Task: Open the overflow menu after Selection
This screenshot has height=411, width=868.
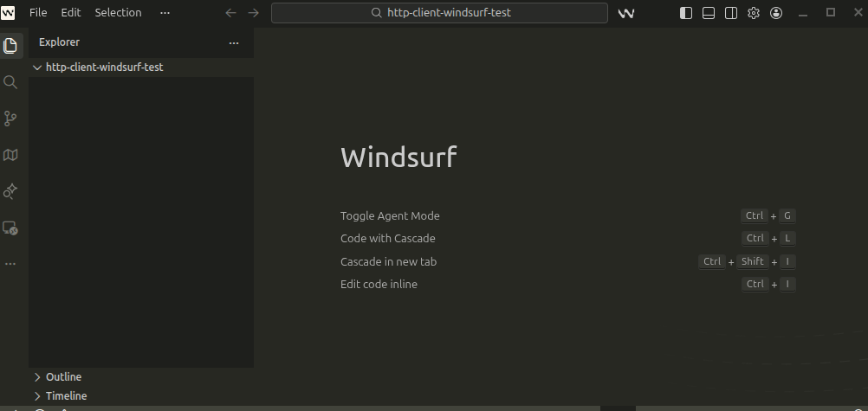Action: click(165, 12)
